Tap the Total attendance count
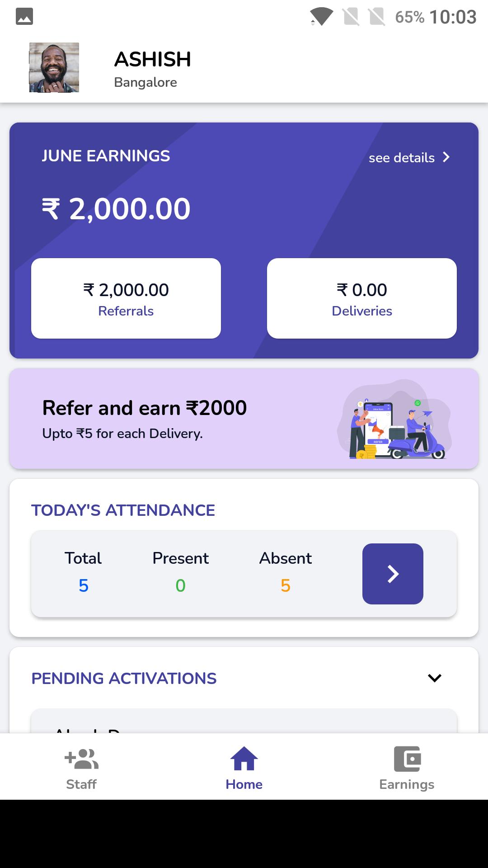This screenshot has height=868, width=488. tap(84, 585)
